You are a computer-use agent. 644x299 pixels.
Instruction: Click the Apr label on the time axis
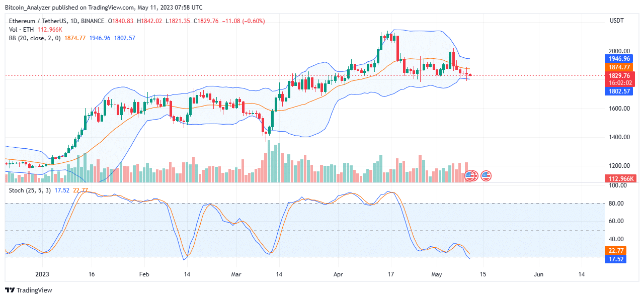pyautogui.click(x=338, y=274)
